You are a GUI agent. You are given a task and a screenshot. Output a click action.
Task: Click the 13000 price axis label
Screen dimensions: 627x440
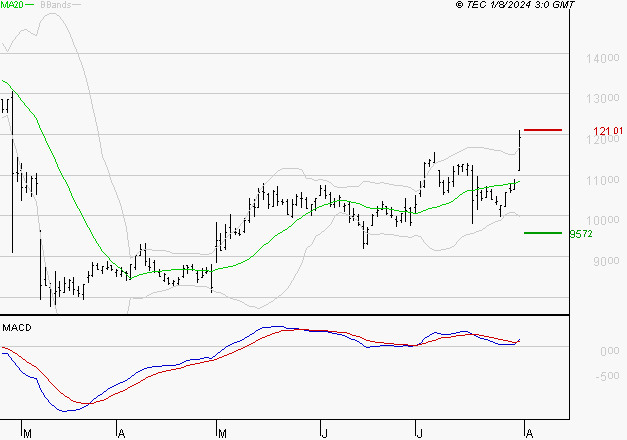[603, 98]
